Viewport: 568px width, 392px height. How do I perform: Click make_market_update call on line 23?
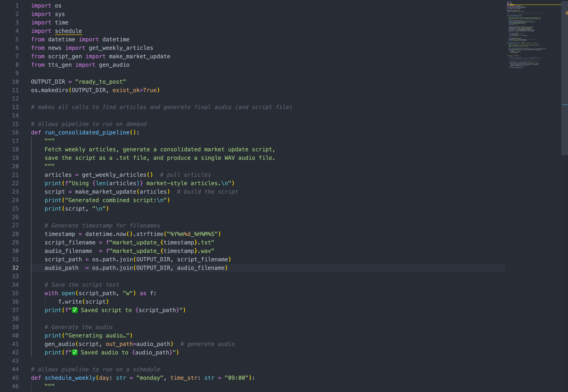pos(106,192)
